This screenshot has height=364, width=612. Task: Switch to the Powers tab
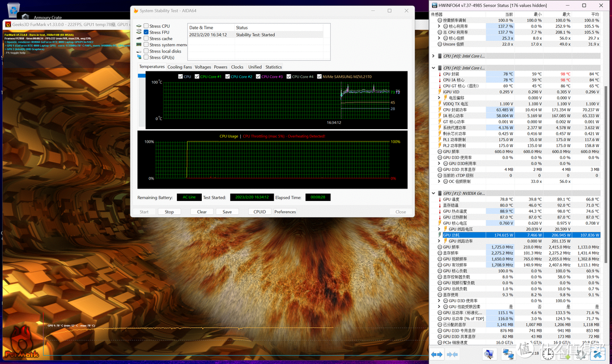tap(220, 67)
